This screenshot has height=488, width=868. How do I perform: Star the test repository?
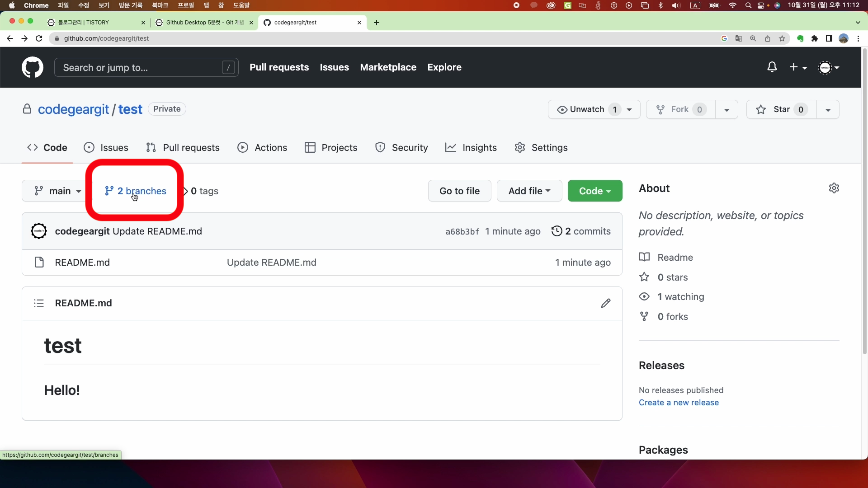[781, 109]
